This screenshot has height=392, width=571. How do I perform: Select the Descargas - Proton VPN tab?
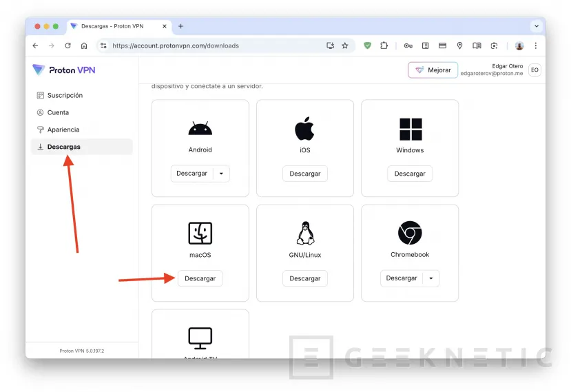(x=118, y=26)
